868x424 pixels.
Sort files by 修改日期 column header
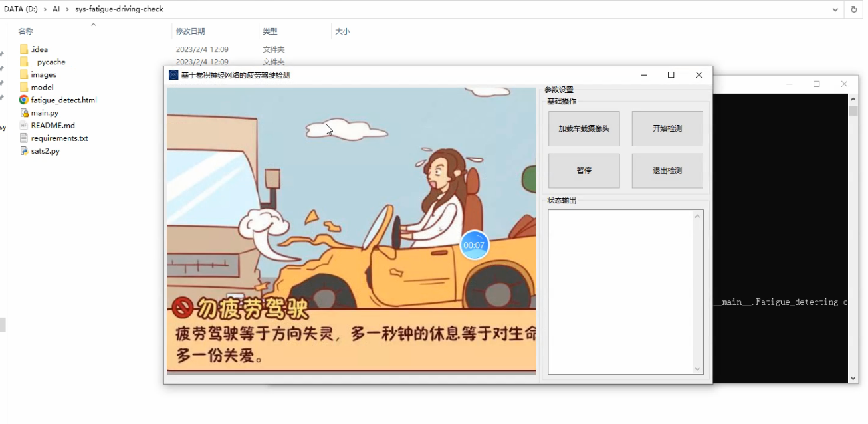[190, 31]
